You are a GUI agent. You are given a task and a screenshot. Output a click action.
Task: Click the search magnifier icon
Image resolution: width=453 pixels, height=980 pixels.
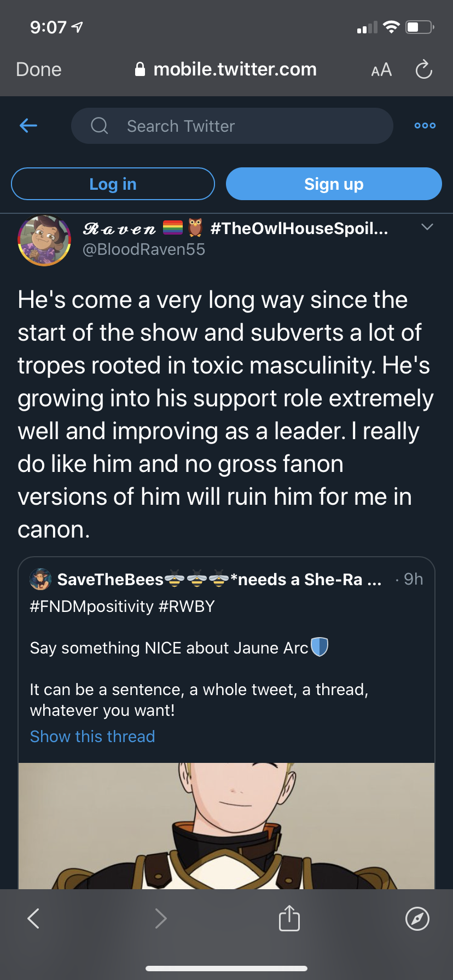(x=100, y=126)
